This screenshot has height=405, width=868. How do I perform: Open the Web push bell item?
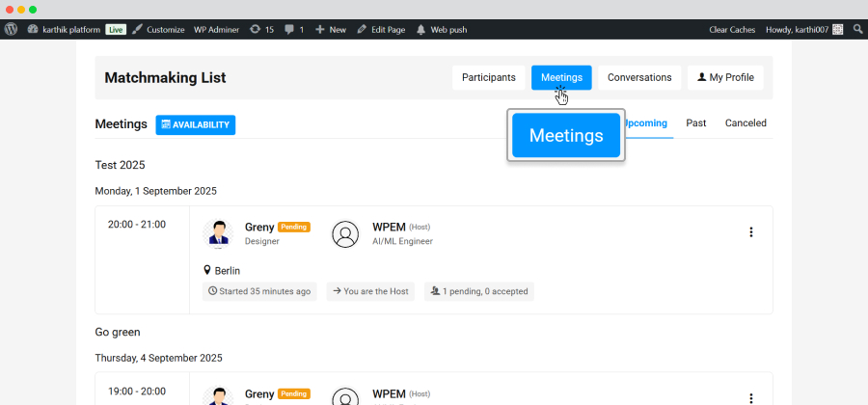click(442, 30)
